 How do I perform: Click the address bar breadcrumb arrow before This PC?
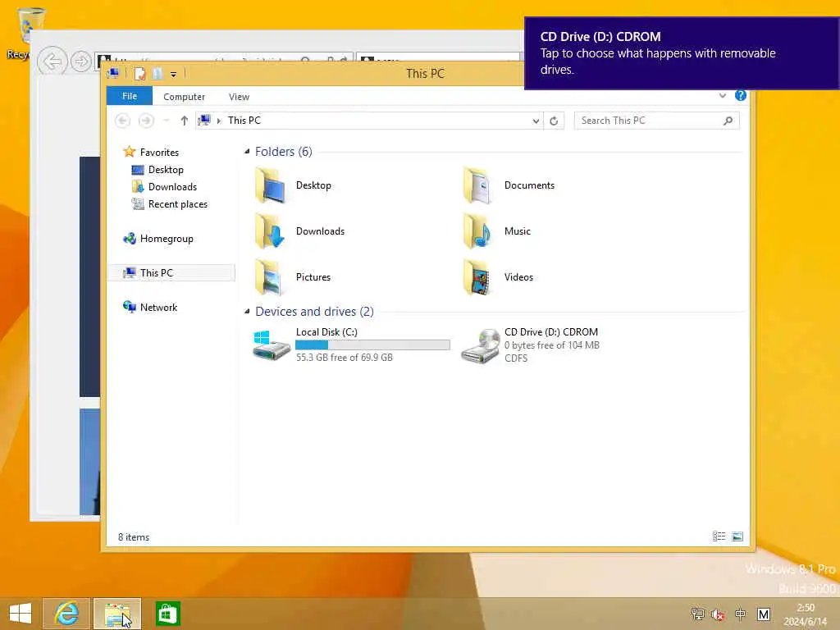point(218,121)
